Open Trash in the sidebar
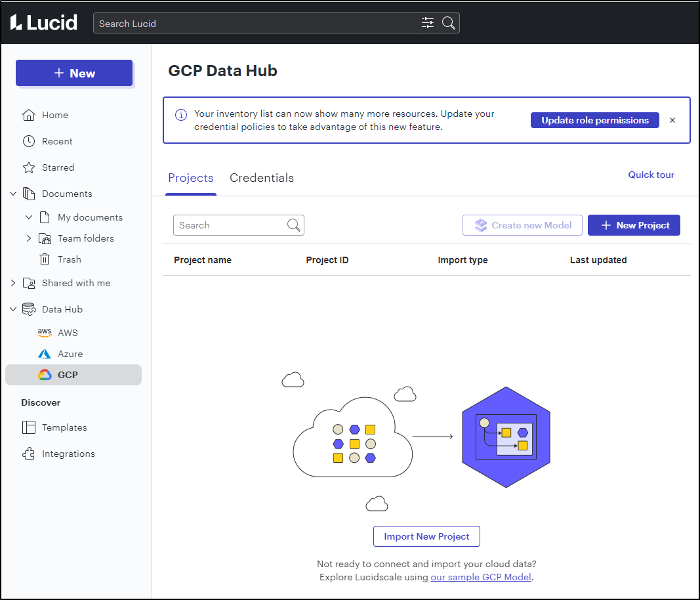Screen dimensions: 700x600 tap(69, 259)
